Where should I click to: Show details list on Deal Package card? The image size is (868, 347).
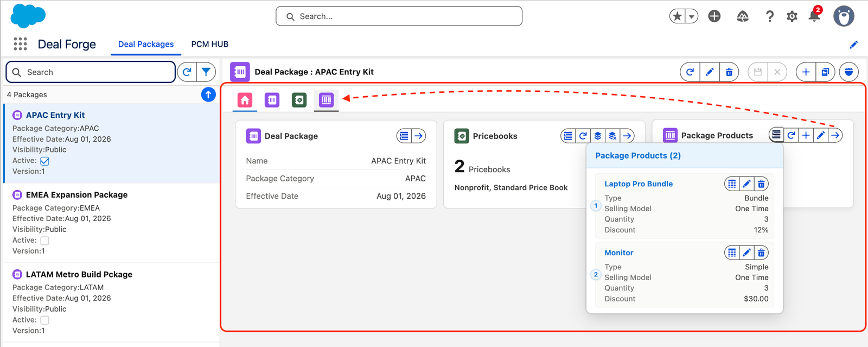(x=404, y=136)
